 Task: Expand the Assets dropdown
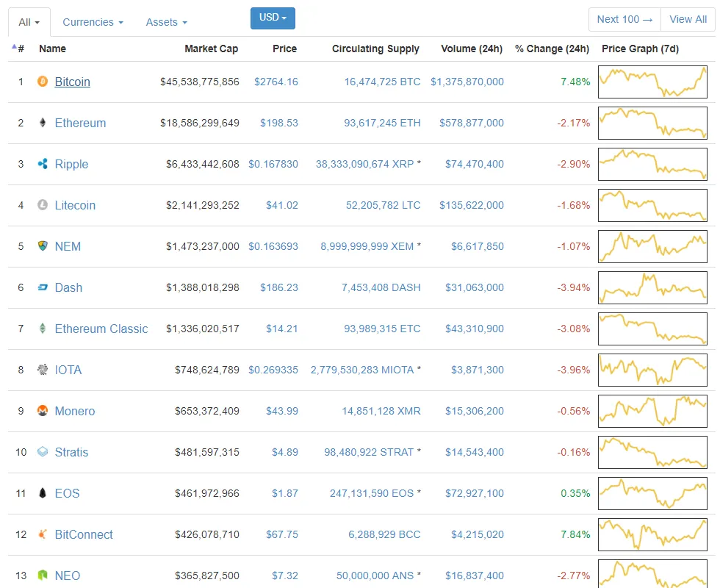166,22
